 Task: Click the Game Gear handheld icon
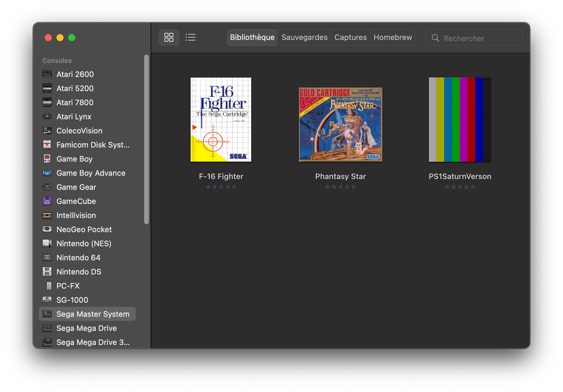click(x=47, y=187)
